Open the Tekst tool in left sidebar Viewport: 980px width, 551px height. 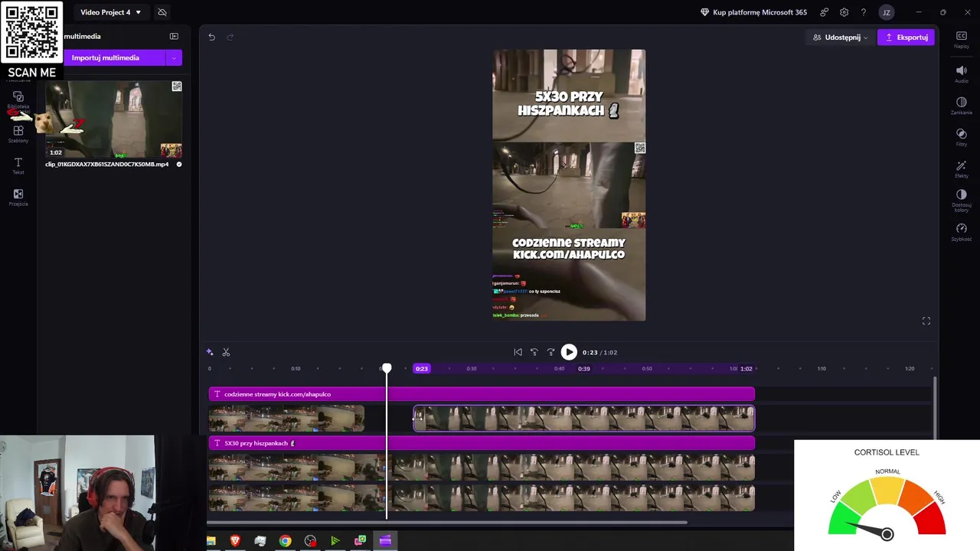[x=18, y=165]
